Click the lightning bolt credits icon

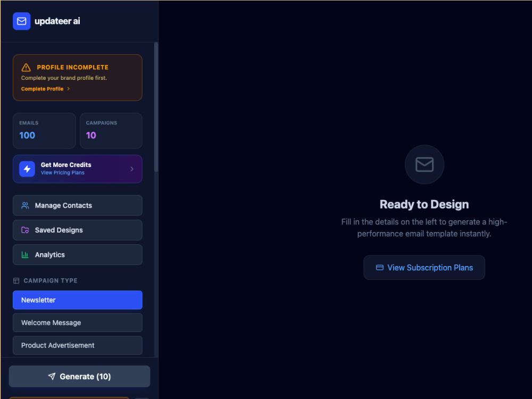click(x=27, y=169)
